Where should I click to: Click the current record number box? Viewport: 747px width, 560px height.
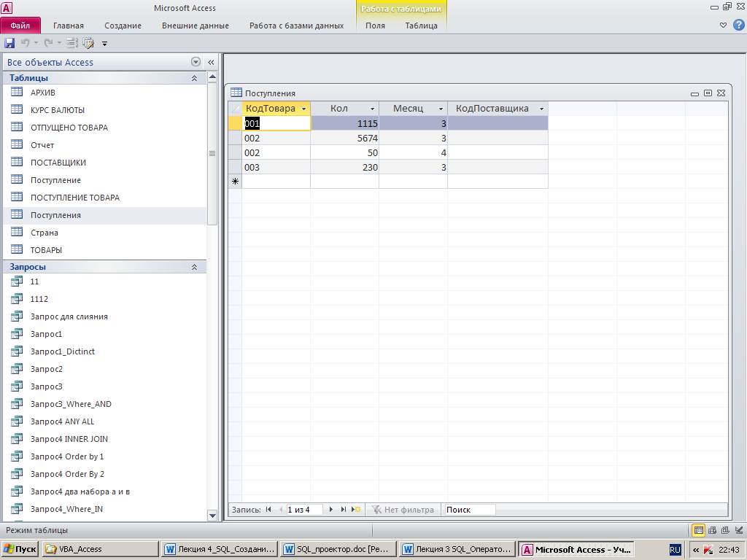tap(304, 510)
